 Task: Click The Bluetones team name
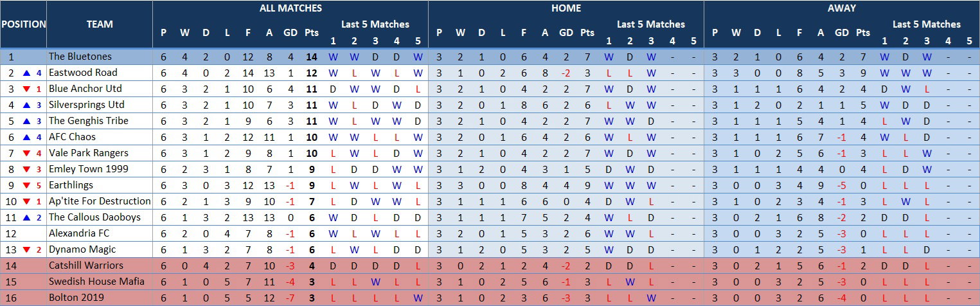point(80,57)
